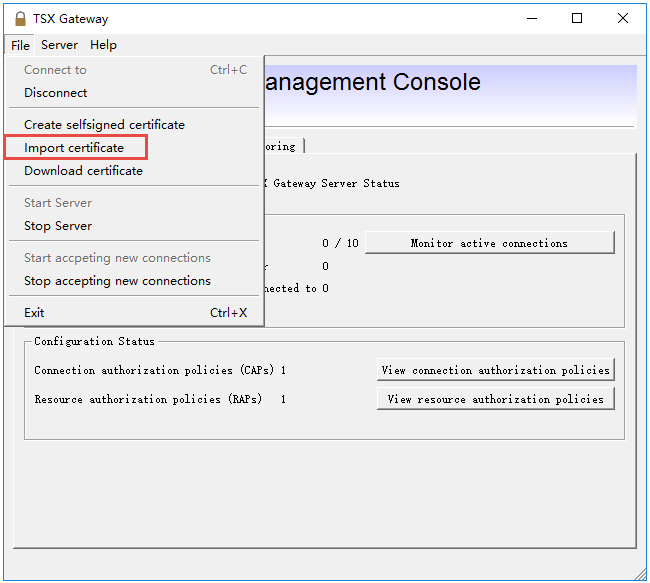Click the TSX Gateway lock icon

pyautogui.click(x=19, y=19)
